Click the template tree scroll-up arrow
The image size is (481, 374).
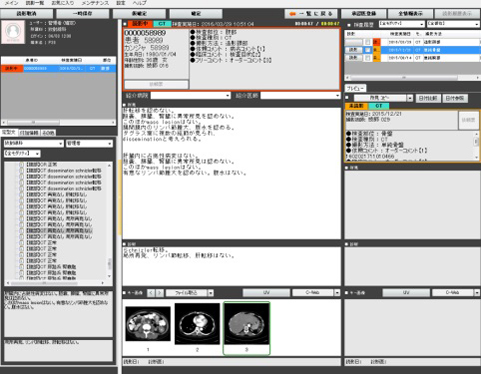(109, 165)
